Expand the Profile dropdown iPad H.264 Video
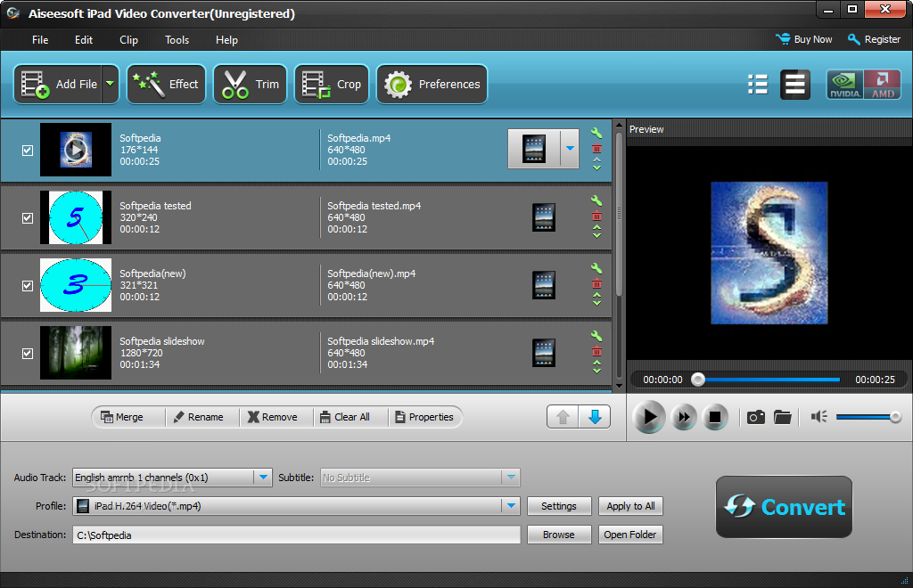 (511, 506)
